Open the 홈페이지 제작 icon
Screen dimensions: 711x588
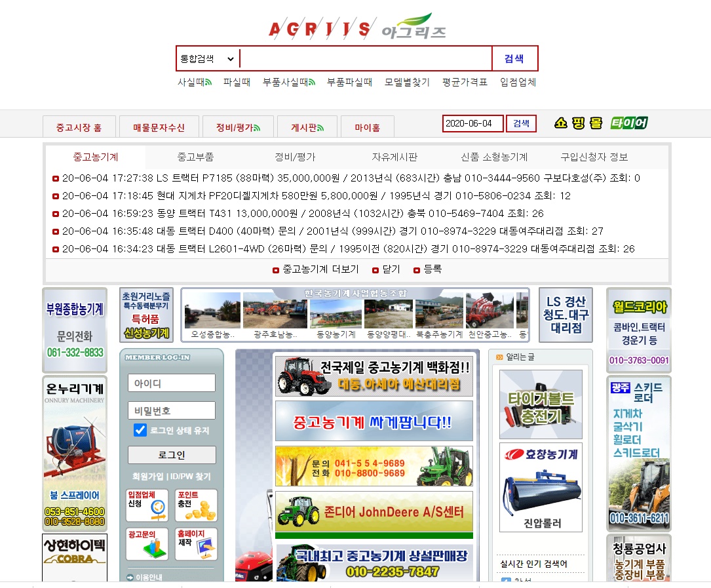[x=197, y=543]
